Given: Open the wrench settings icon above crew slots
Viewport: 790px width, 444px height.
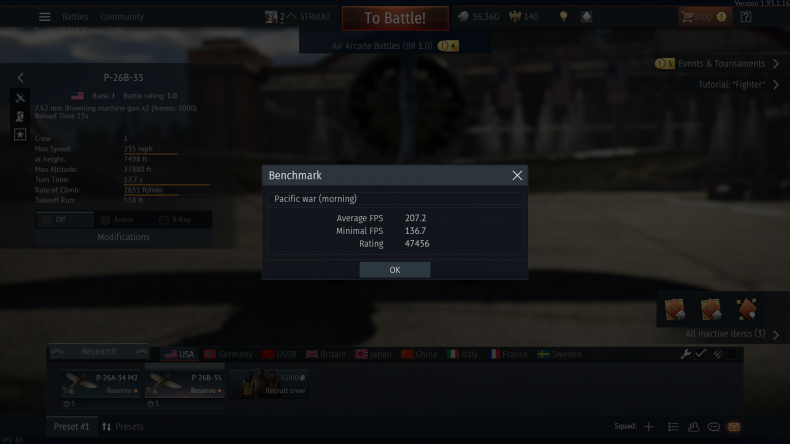Looking at the screenshot, I should coord(685,354).
